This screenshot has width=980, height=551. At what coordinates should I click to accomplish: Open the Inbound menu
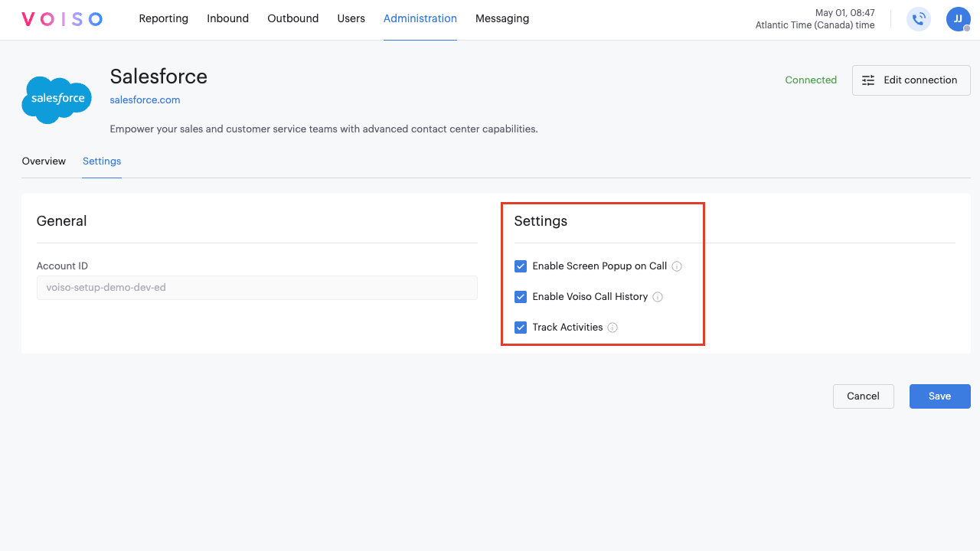[227, 18]
